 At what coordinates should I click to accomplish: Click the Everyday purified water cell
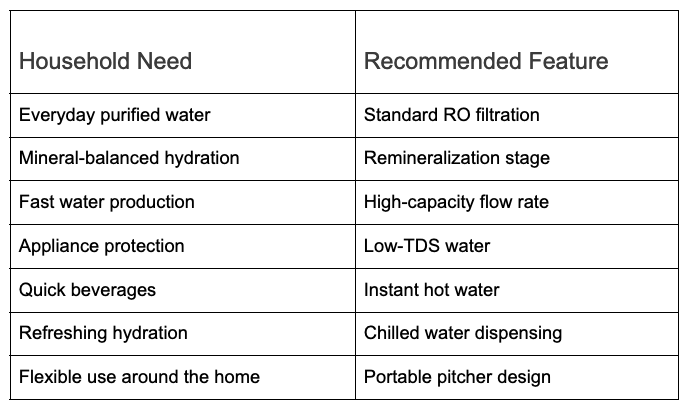[183, 116]
